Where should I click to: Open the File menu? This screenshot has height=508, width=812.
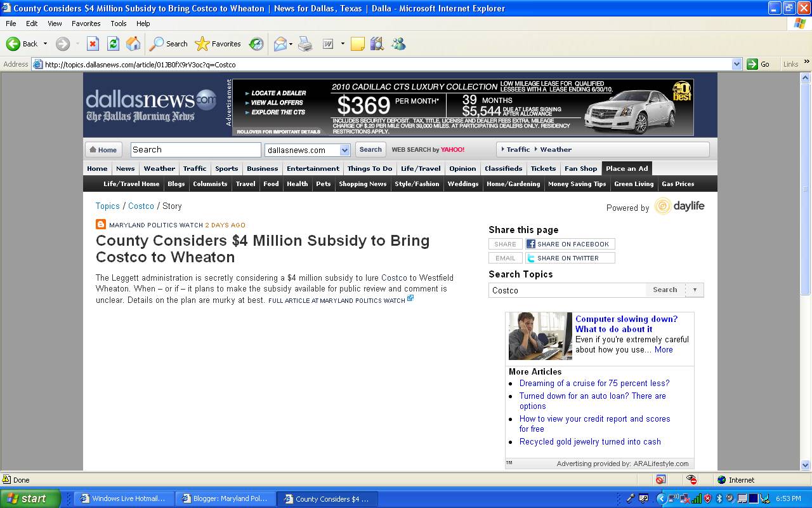tap(11, 23)
